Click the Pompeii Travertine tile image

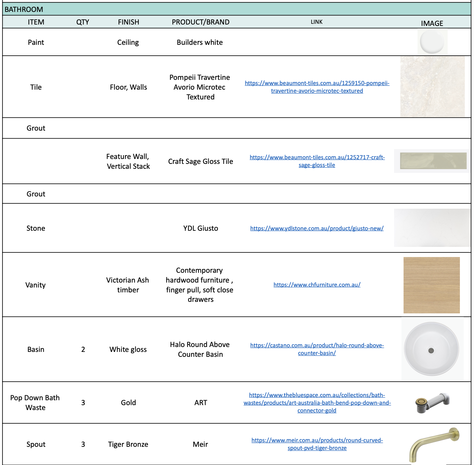(433, 86)
